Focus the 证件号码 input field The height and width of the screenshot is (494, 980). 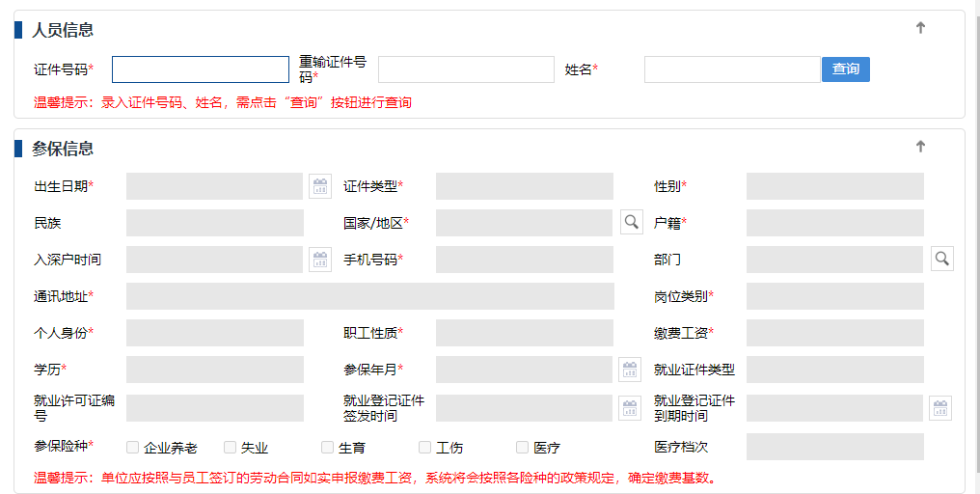tap(201, 69)
